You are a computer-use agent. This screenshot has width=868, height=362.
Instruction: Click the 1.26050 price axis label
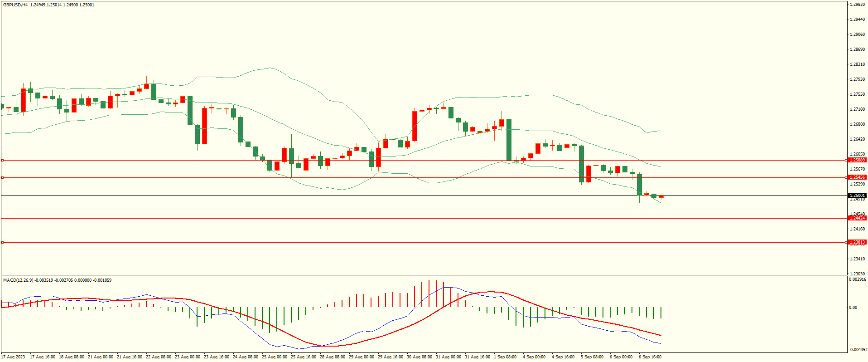click(x=858, y=154)
